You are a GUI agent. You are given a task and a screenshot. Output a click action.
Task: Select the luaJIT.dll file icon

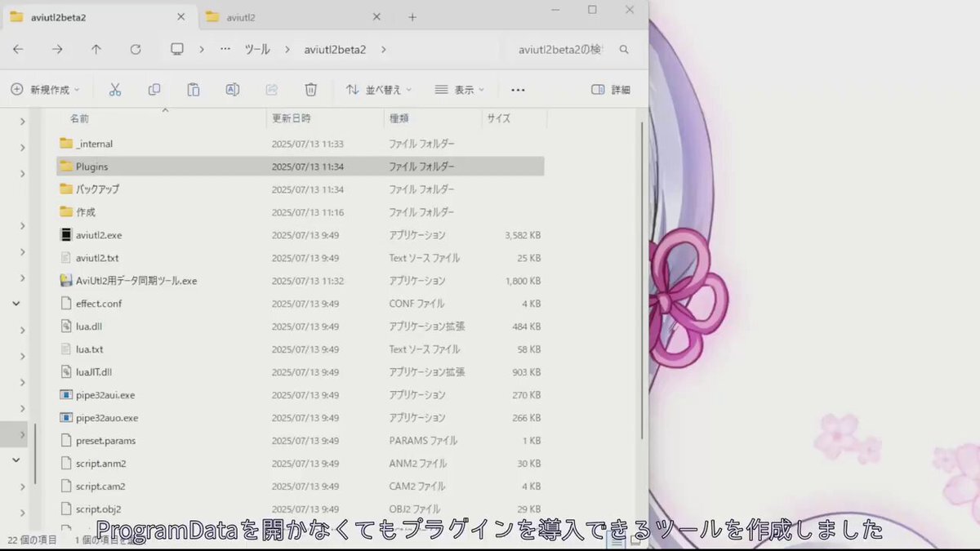(x=67, y=372)
